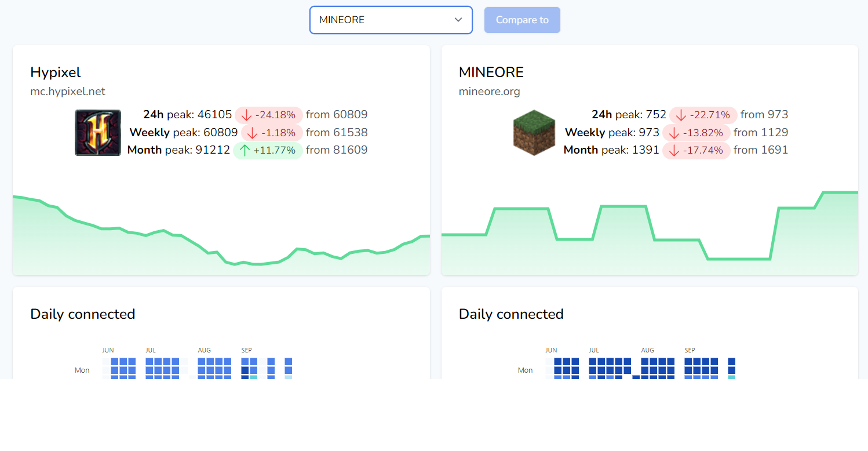Click the Hypixel player count line chart
The width and height of the screenshot is (868, 451).
(221, 235)
